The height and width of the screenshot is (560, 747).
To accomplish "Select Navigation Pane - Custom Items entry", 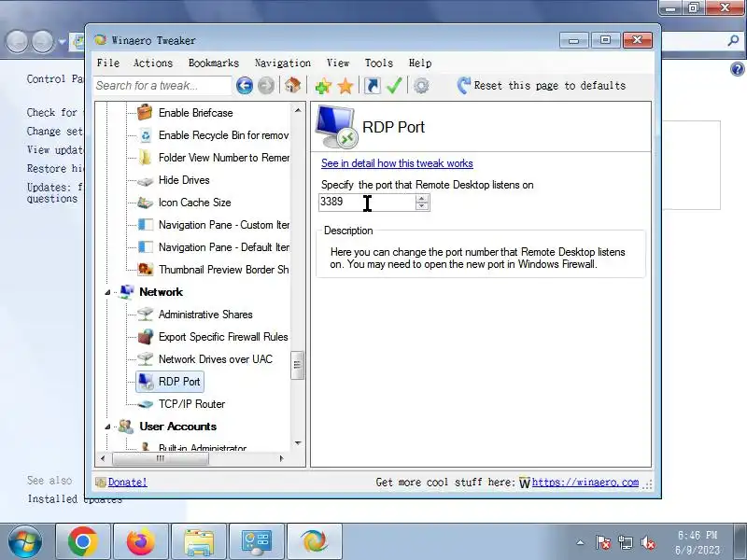I will click(223, 225).
